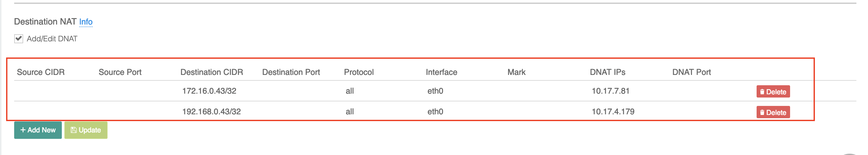Screen dimensions: 868x155
Task: Select the 192.168.0.43/32 destination CIDR cell
Action: (211, 111)
